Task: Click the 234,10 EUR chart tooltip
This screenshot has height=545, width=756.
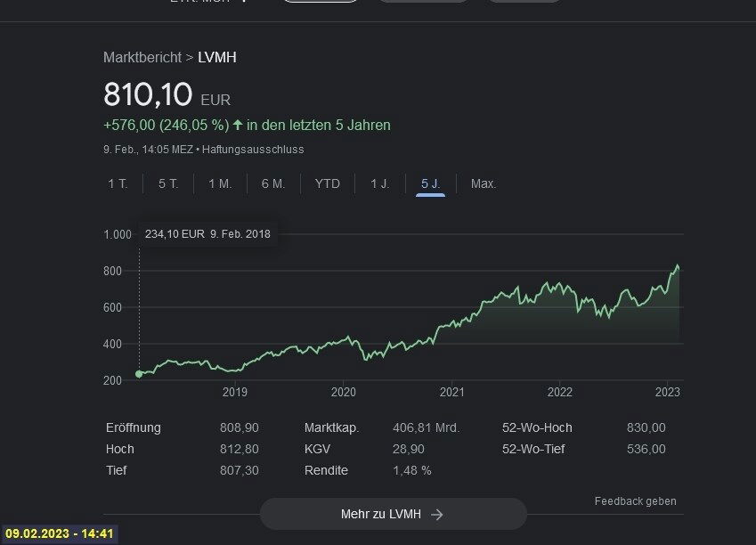Action: point(207,234)
